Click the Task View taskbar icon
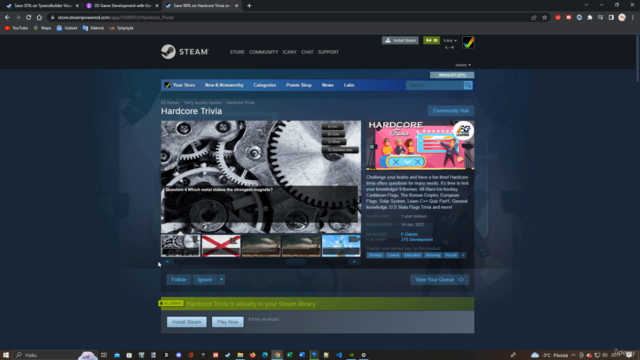Image resolution: width=640 pixels, height=360 pixels. pos(104,355)
